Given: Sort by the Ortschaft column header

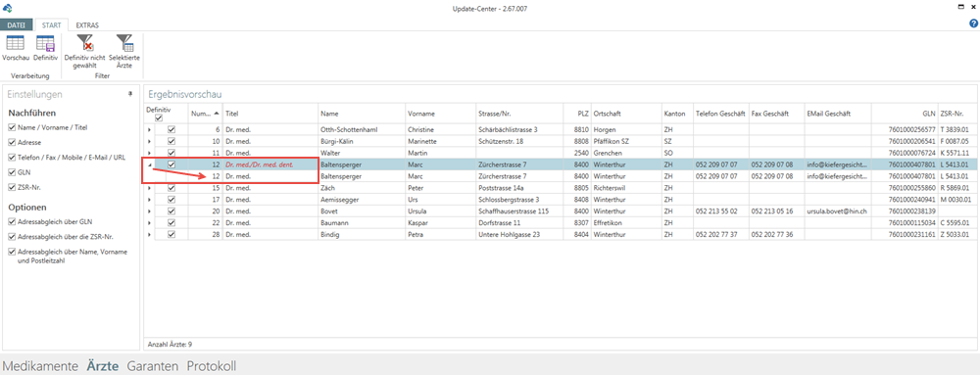Looking at the screenshot, I should (626, 114).
